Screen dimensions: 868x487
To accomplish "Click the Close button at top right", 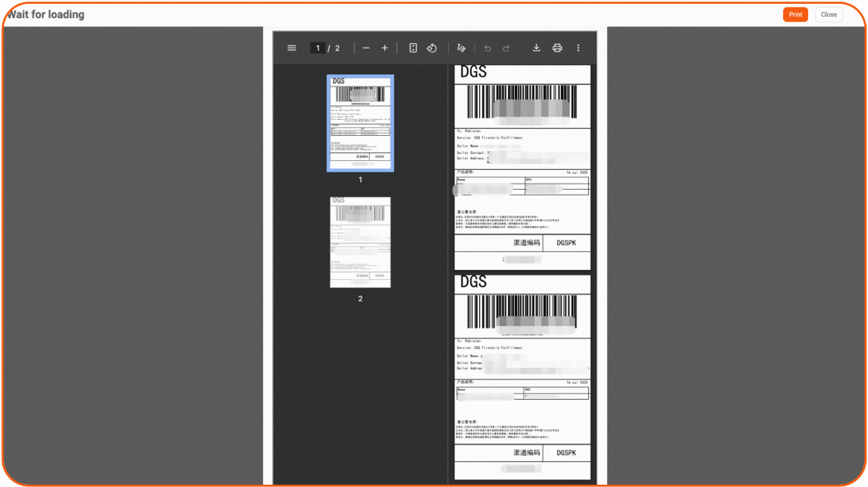I will click(x=829, y=14).
